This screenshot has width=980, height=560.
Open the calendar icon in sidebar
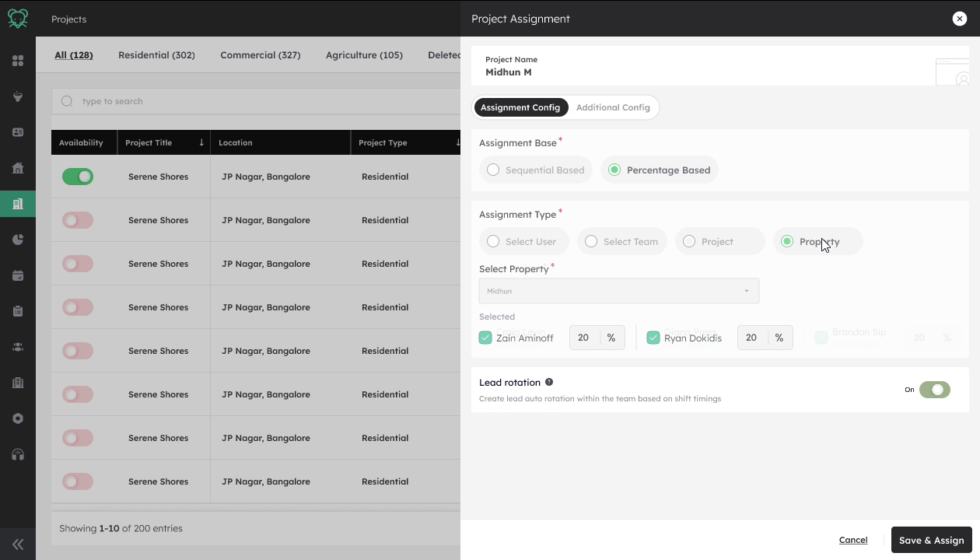pyautogui.click(x=18, y=275)
